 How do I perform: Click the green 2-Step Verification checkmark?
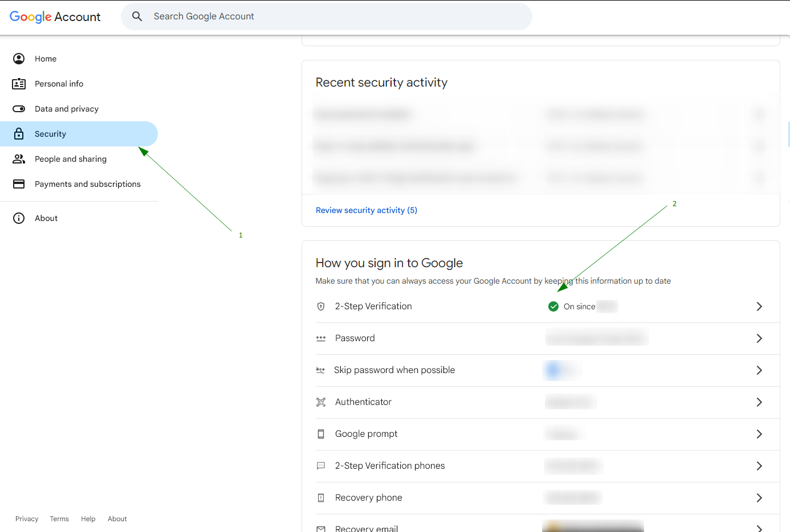(553, 306)
